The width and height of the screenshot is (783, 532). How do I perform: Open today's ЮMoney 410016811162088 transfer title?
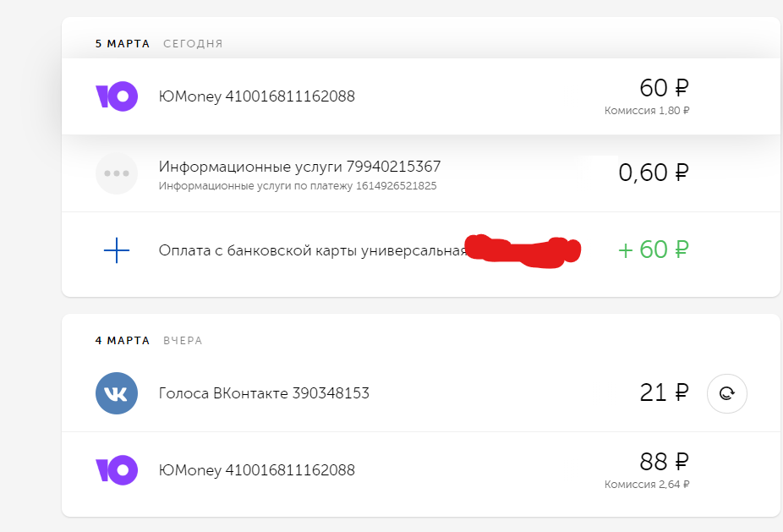click(256, 96)
